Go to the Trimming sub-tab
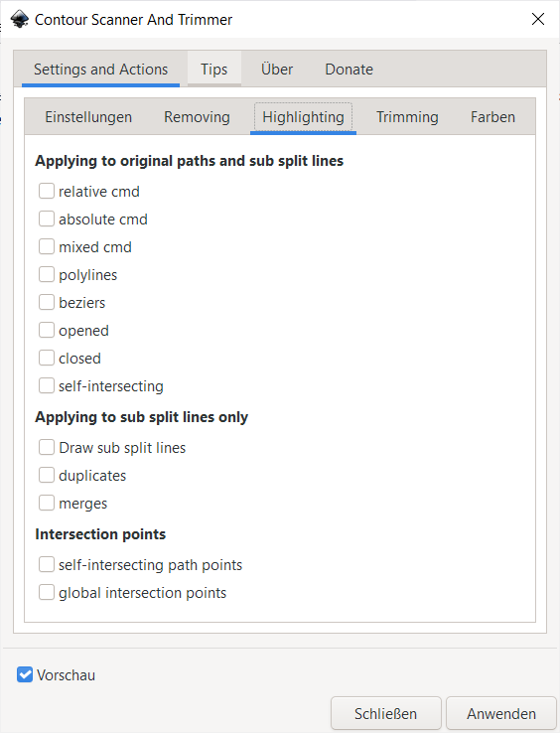Image resolution: width=560 pixels, height=733 pixels. pos(407,117)
